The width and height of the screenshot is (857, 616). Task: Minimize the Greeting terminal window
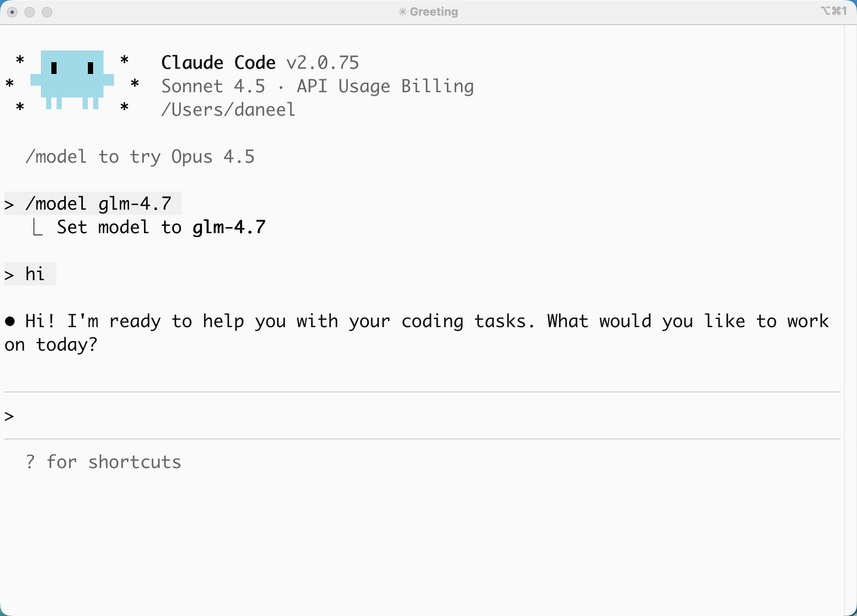pyautogui.click(x=30, y=12)
